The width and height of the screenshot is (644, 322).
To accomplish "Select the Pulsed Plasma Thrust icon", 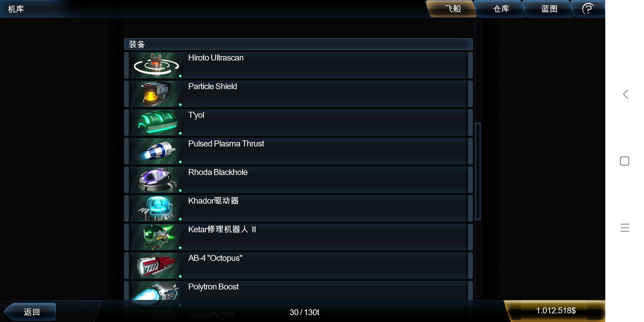I will click(156, 151).
